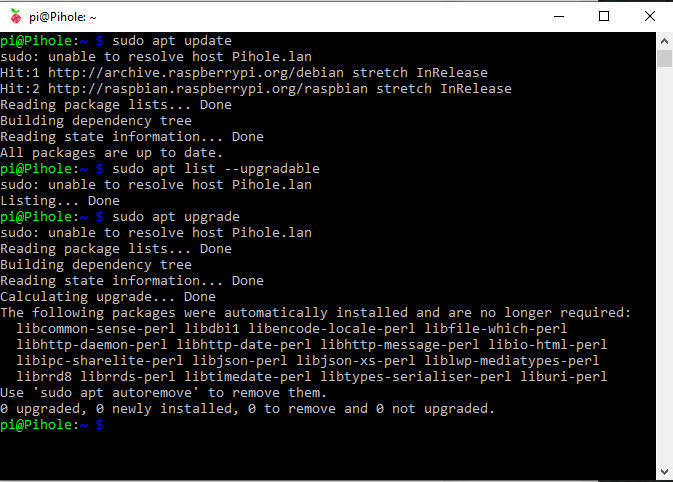Open the raspberry icon window menu
This screenshot has height=482, width=673.
pyautogui.click(x=16, y=17)
